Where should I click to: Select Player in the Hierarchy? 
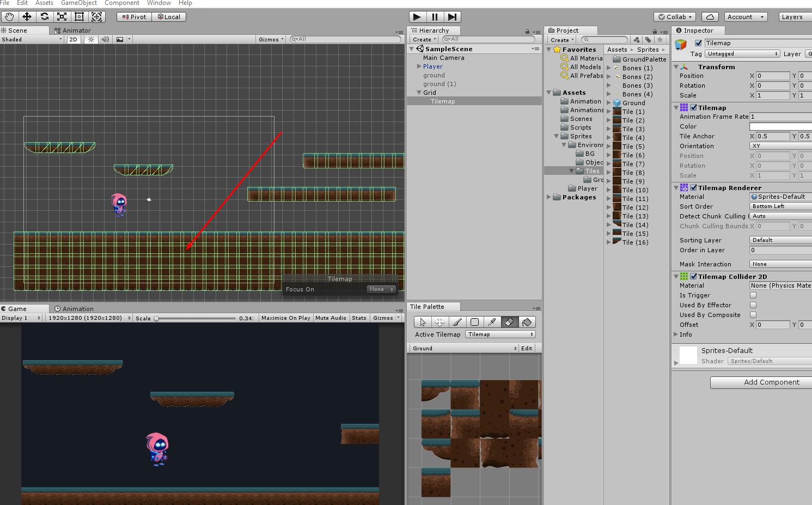point(432,66)
